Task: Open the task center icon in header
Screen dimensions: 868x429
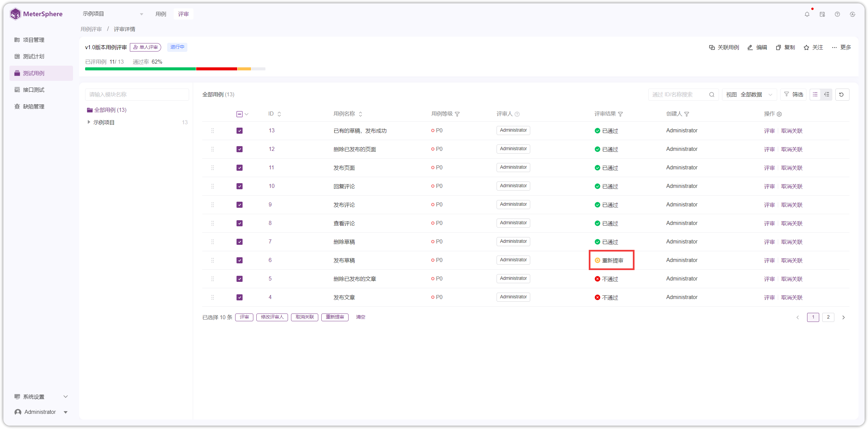Action: 822,14
